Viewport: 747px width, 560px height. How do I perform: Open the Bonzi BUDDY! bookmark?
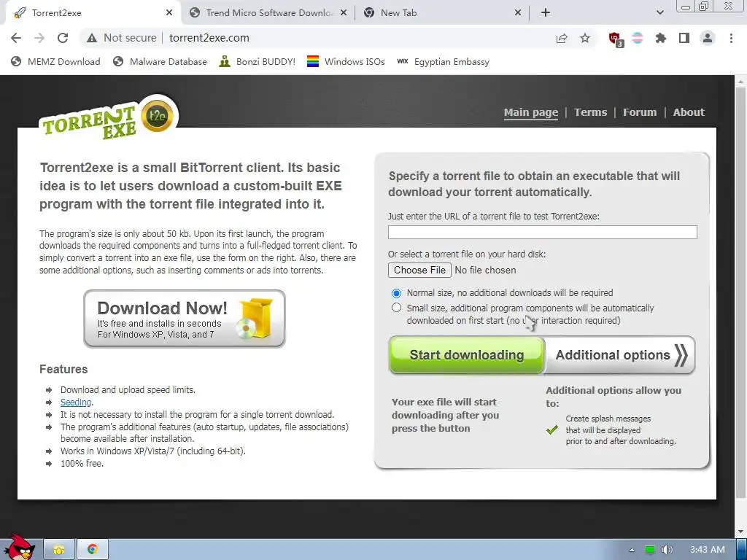tap(258, 61)
